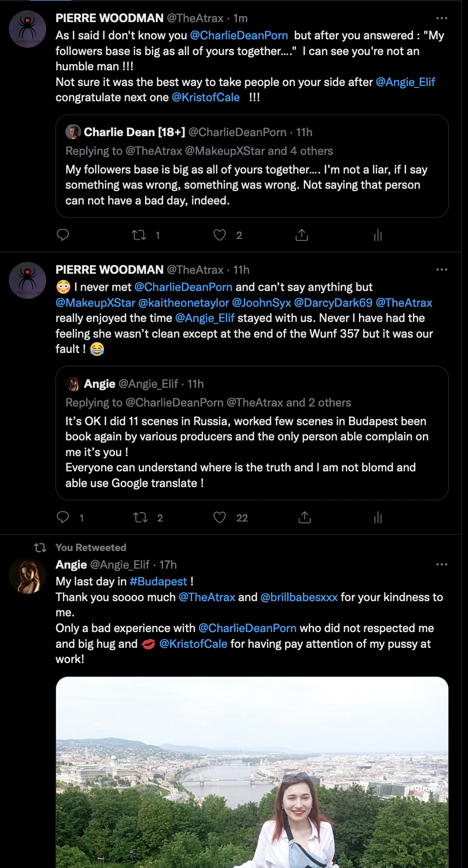
Task: Reply to the second tweet with 1 reply
Action: pyautogui.click(x=63, y=517)
